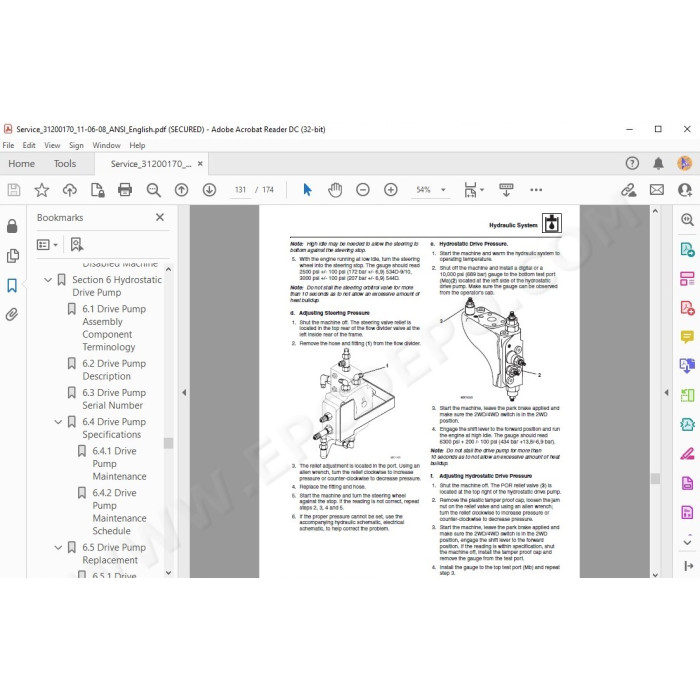Open search tools magnifier in right pane
Image resolution: width=700 pixels, height=700 pixels.
pyautogui.click(x=688, y=220)
